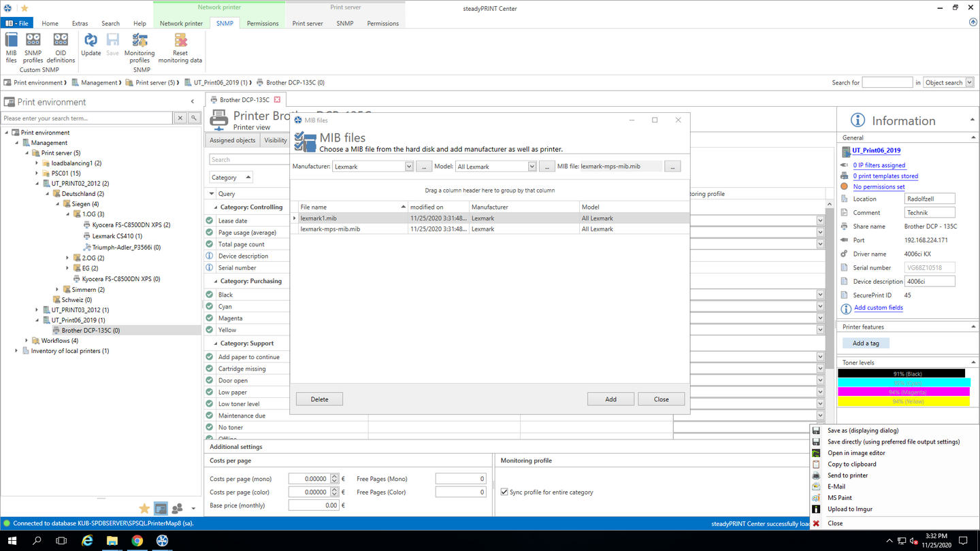Open the File menu
This screenshot has width=980, height=551.
18,23
